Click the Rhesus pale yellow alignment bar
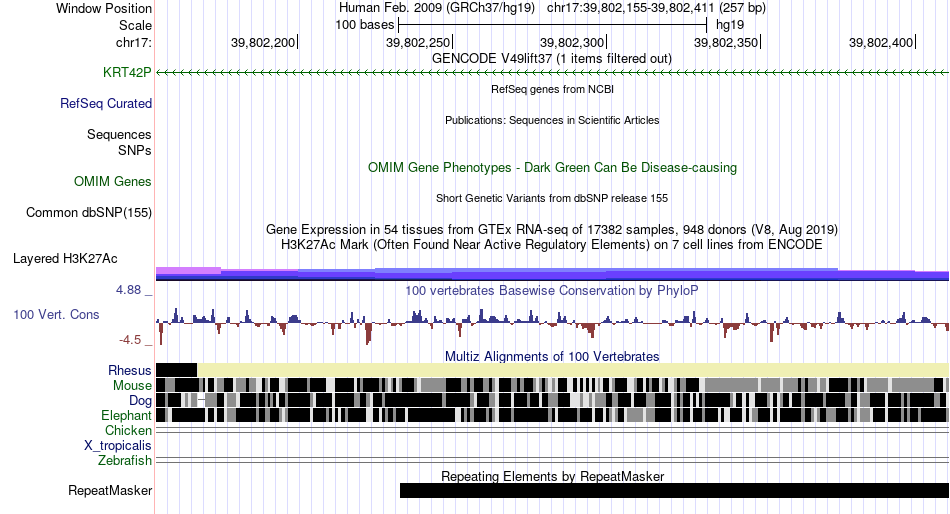The width and height of the screenshot is (950, 514). [x=573, y=370]
